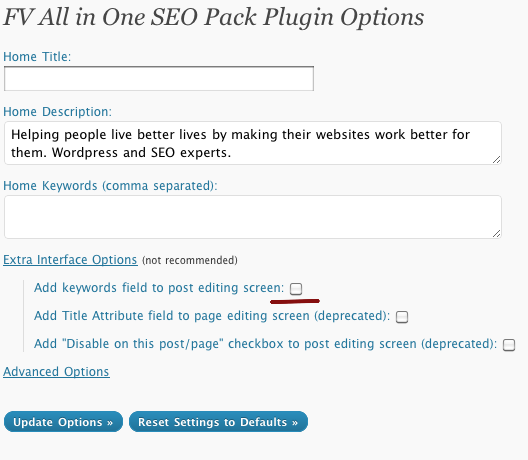Focus the Home Description text area
528x460 pixels.
tap(253, 143)
